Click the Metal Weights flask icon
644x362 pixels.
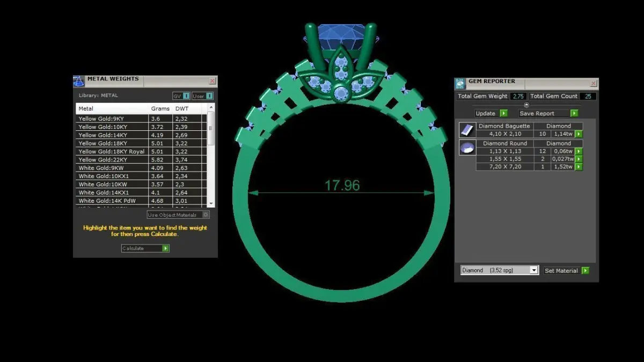79,82
